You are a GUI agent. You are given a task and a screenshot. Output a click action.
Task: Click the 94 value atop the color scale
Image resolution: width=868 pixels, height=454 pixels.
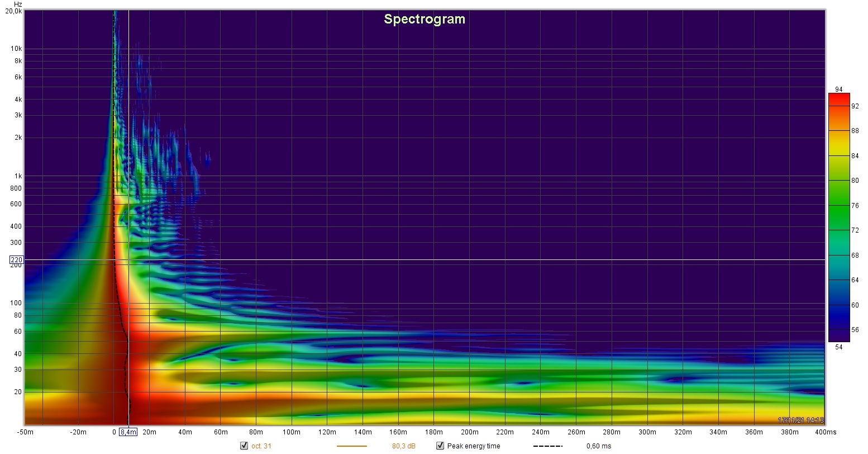[x=838, y=89]
